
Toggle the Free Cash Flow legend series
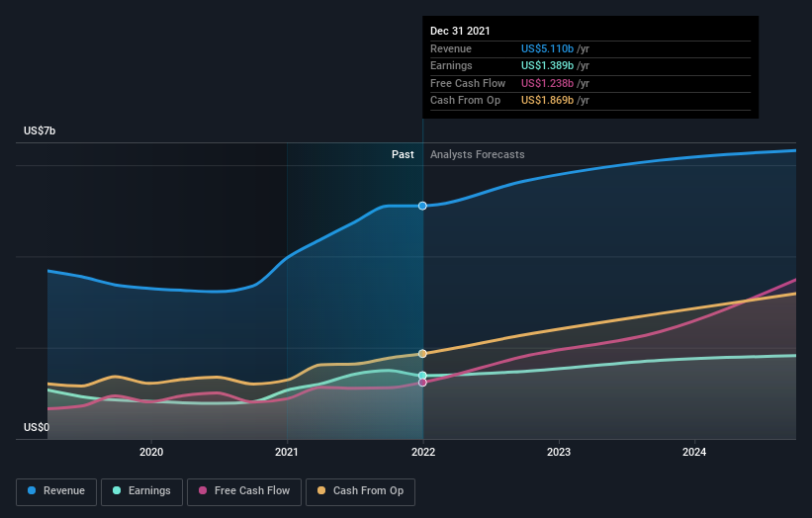[244, 491]
